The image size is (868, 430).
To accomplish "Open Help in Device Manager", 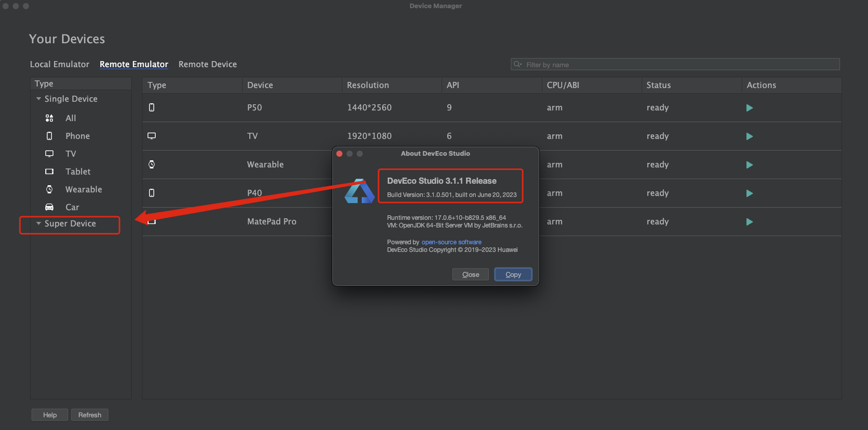I will point(50,415).
